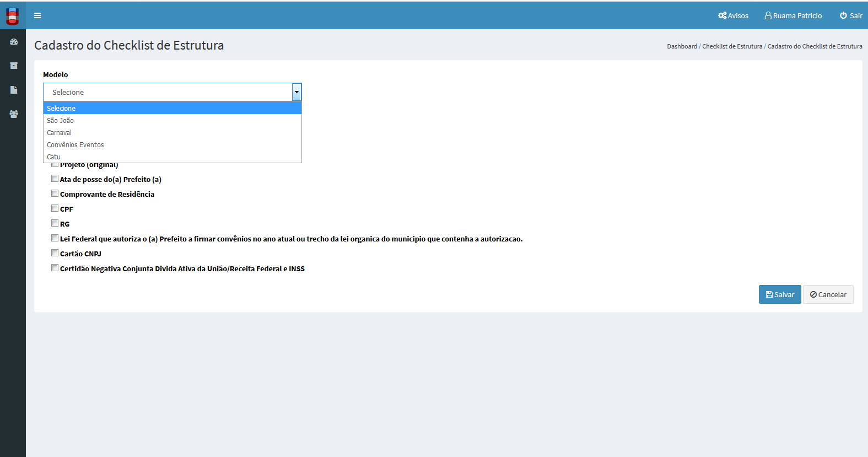Check Lei Federal authorization checkbox
Image resolution: width=868 pixels, height=457 pixels.
click(55, 238)
